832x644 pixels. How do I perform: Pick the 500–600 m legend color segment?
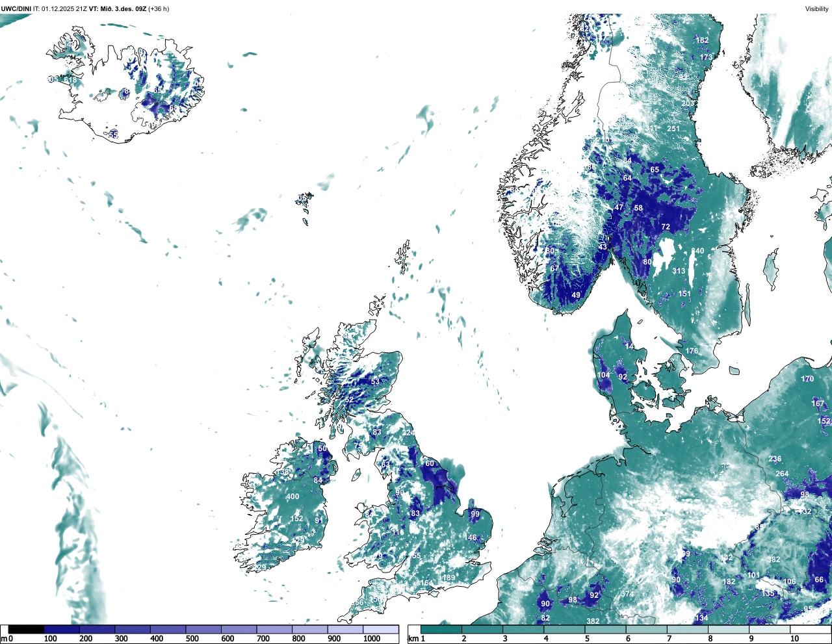point(203,630)
